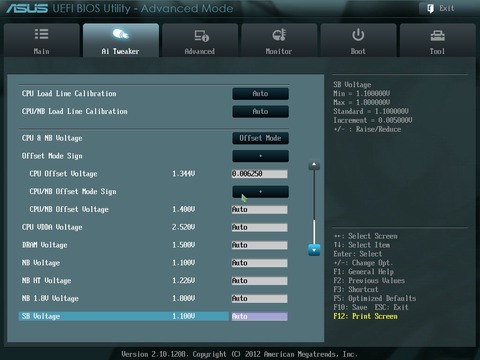Click the DRAM Voltage Auto field
The height and width of the screenshot is (360, 480).
point(260,245)
